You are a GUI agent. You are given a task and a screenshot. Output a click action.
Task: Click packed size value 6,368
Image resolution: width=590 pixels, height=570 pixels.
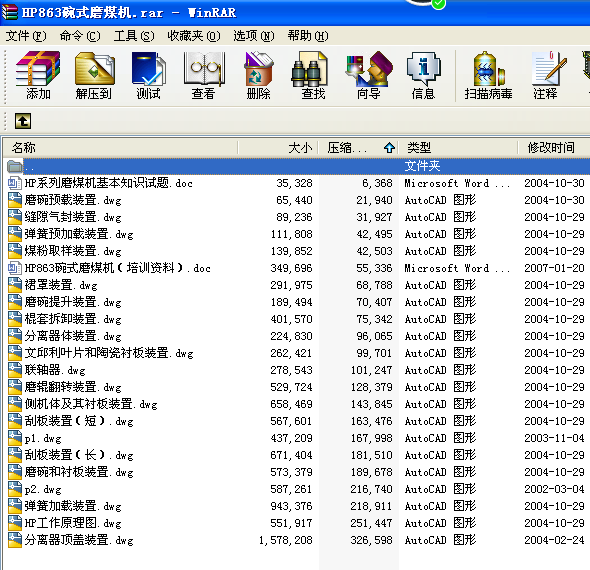[377, 183]
